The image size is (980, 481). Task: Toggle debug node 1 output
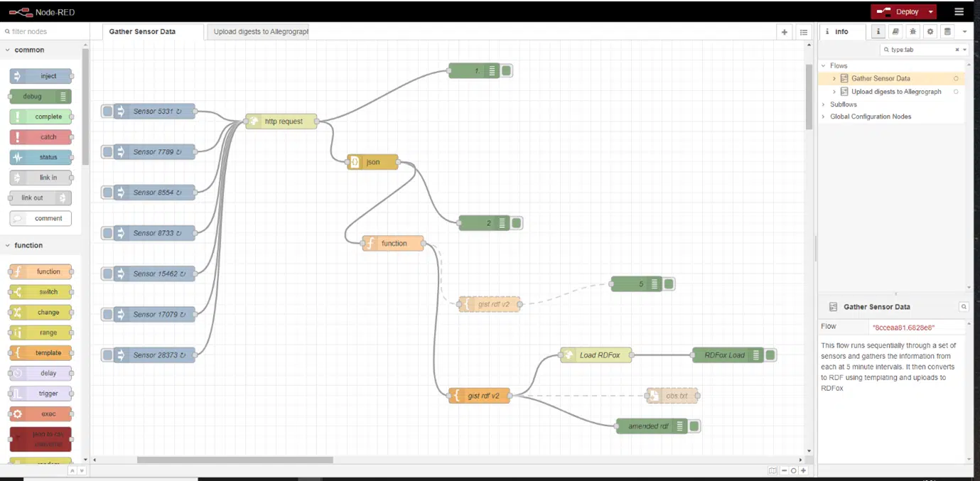tap(506, 70)
